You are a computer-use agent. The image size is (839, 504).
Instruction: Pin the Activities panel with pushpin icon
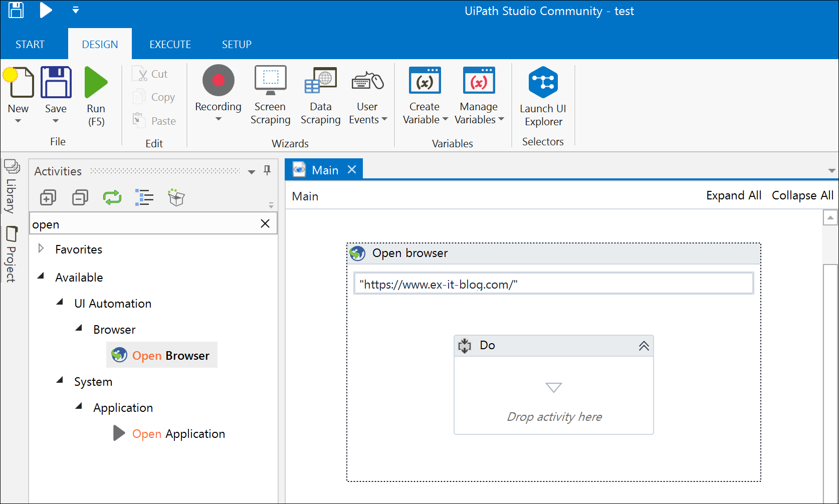[x=267, y=170]
